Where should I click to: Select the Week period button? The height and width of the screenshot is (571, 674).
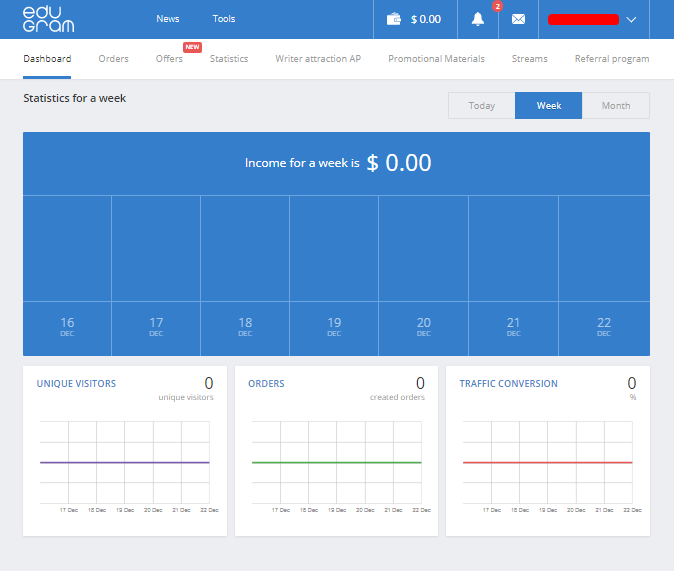[x=548, y=105]
